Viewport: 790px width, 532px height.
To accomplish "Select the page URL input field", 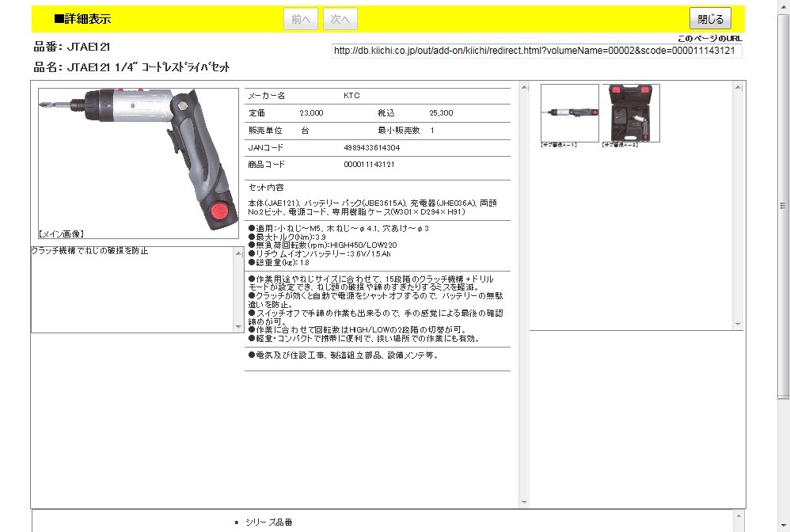I will coord(537,51).
